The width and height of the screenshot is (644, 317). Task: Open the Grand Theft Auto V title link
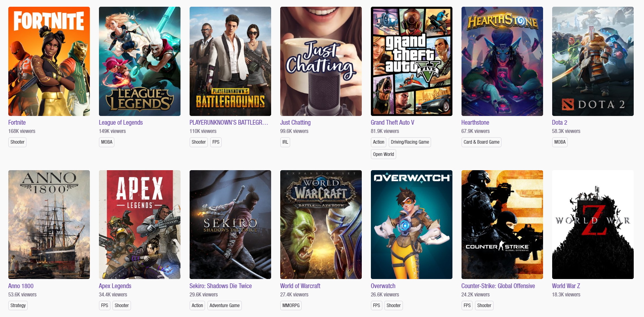point(392,123)
